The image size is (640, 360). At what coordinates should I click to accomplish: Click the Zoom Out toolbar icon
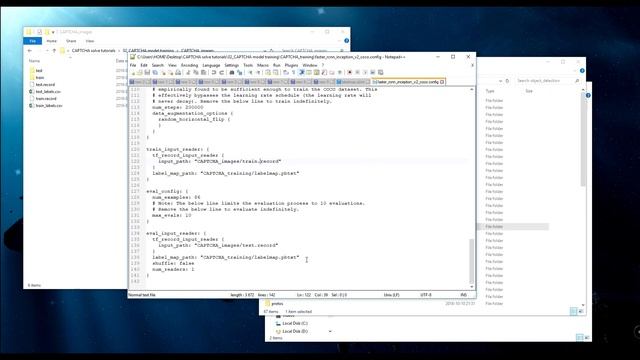[x=258, y=72]
